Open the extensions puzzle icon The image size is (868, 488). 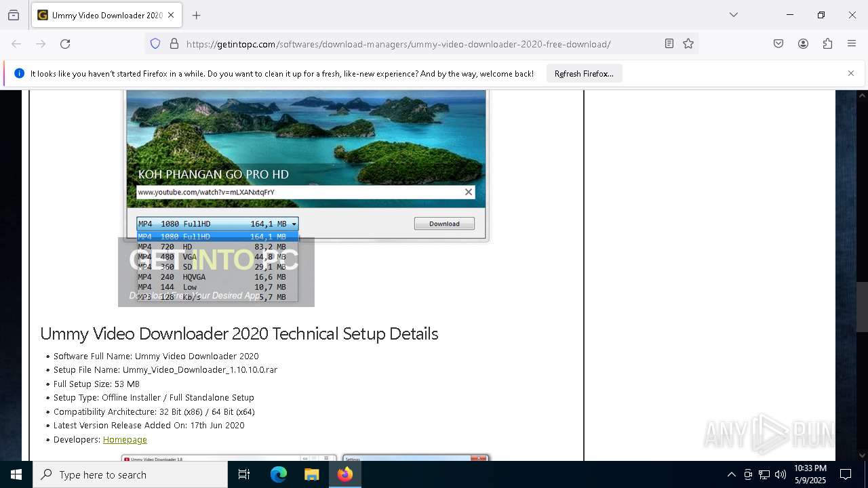827,44
